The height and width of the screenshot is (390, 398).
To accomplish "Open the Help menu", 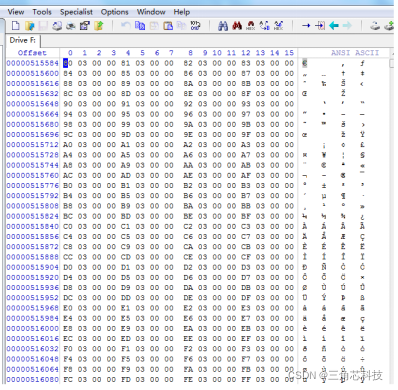I will [x=182, y=12].
